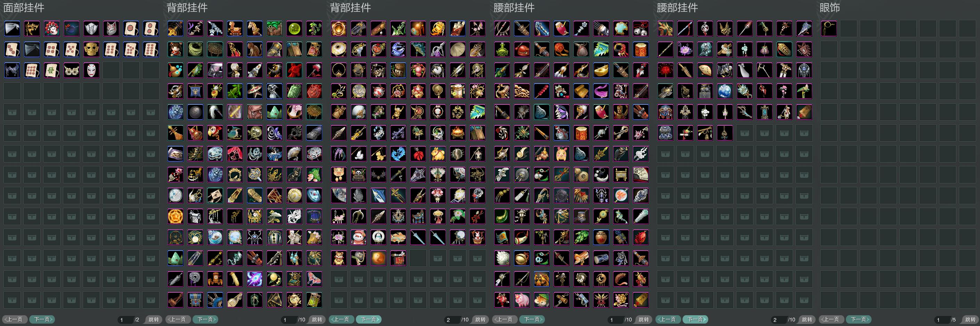Click the brown monkey back accessory

(x=255, y=49)
